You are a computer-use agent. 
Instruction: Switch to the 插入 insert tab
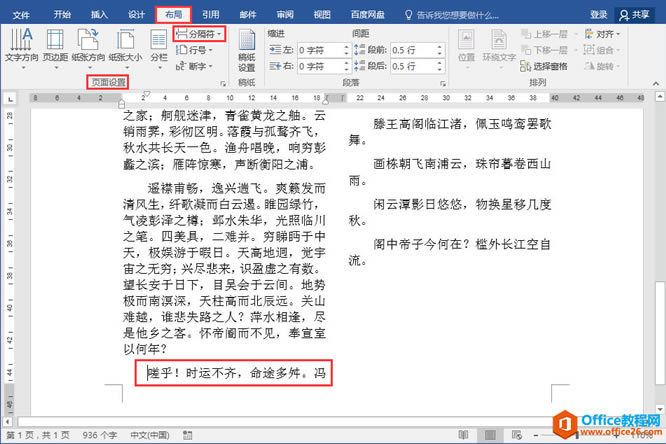pos(99,14)
